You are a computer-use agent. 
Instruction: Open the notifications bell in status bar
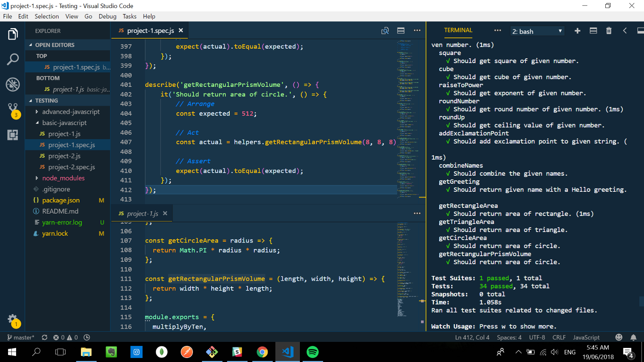point(634,337)
